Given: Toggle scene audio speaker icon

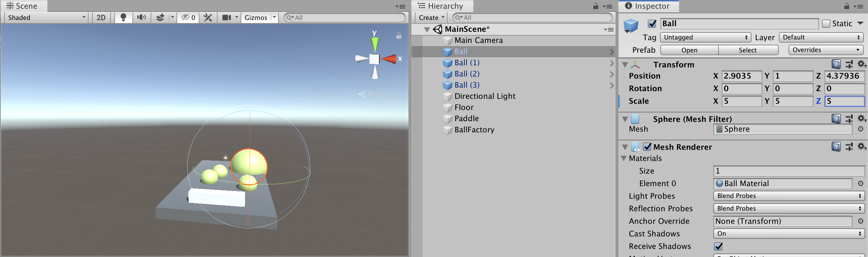Looking at the screenshot, I should (x=142, y=17).
